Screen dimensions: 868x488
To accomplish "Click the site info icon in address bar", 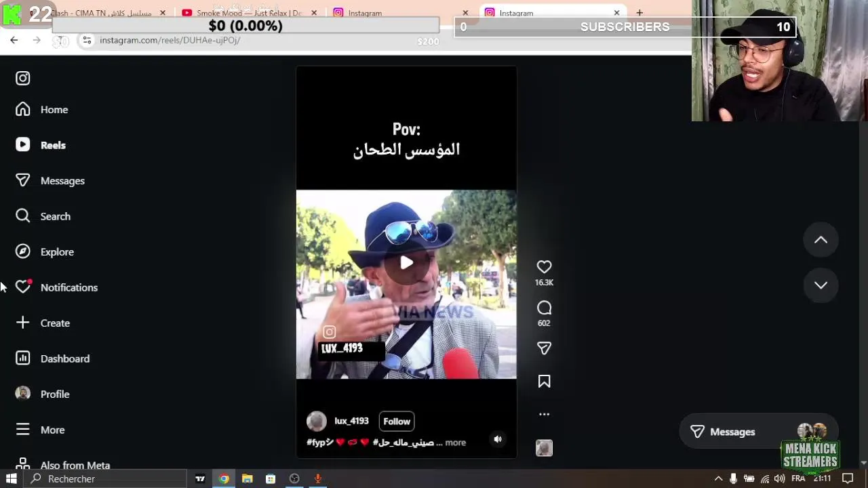I will point(87,41).
